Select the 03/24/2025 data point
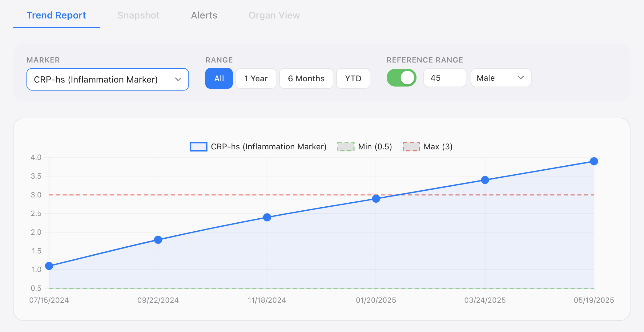 pyautogui.click(x=485, y=180)
